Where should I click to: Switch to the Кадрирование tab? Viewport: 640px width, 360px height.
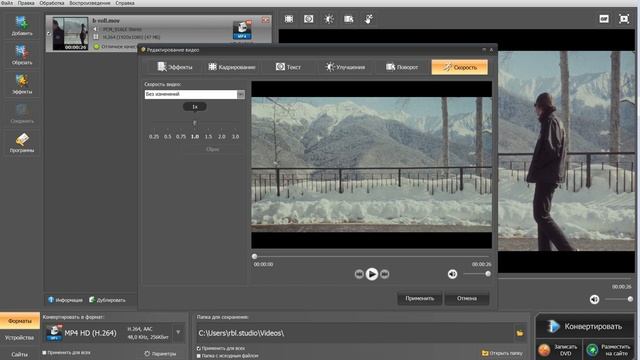[x=232, y=67]
